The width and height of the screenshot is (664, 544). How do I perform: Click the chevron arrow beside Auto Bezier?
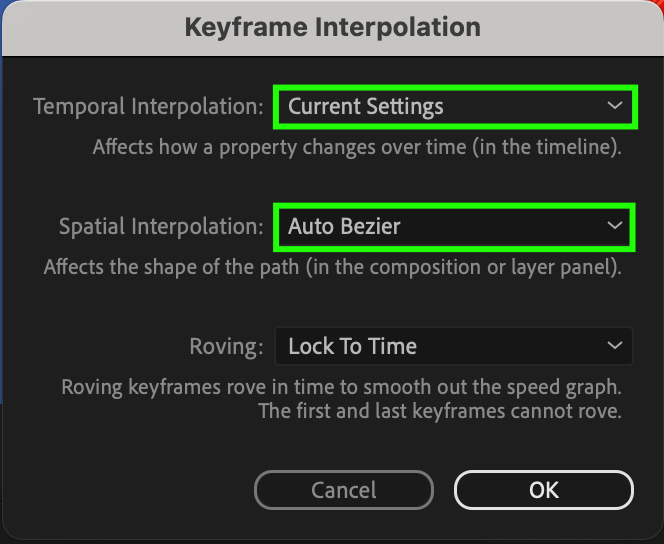point(614,227)
